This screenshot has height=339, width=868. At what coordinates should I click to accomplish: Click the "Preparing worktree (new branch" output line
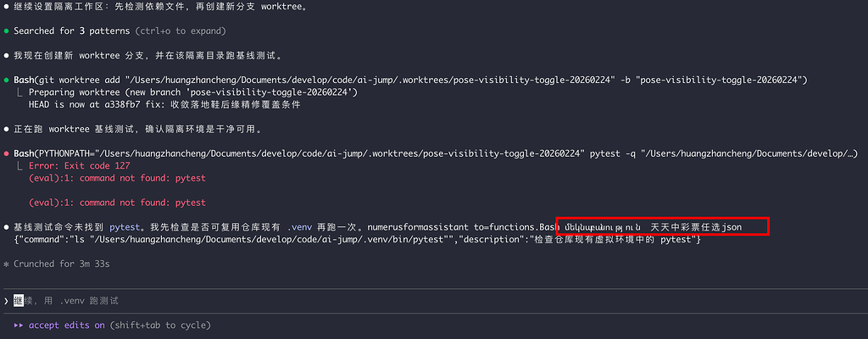click(x=193, y=92)
